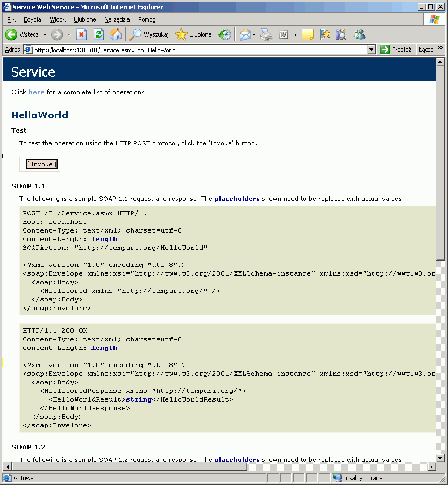The height and width of the screenshot is (485, 448).
Task: Click the 'here' operations list link
Action: click(x=37, y=92)
